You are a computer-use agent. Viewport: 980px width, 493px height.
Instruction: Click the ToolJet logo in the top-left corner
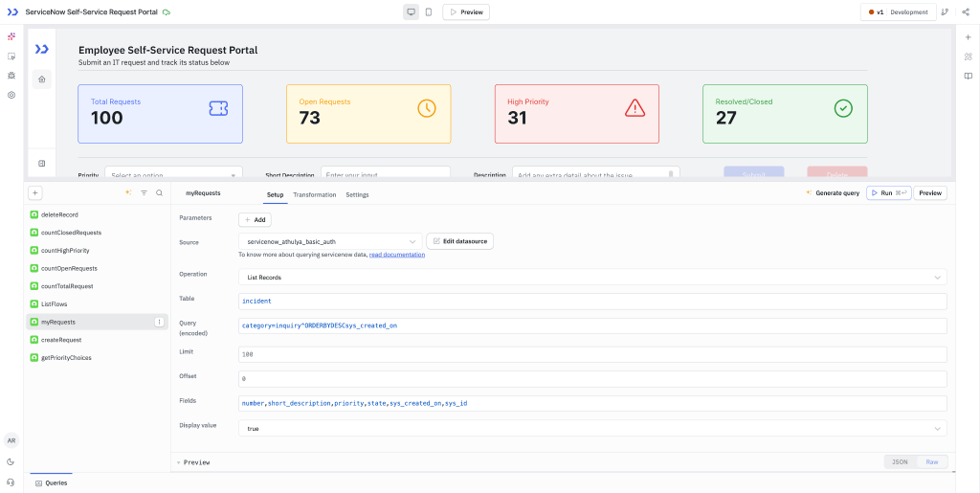(12, 11)
